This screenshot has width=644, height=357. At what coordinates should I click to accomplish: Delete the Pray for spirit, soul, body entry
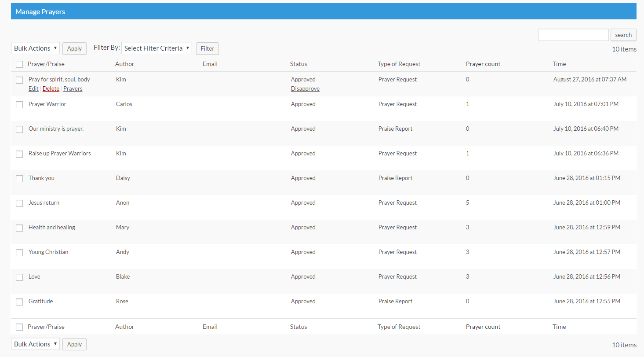tap(51, 89)
